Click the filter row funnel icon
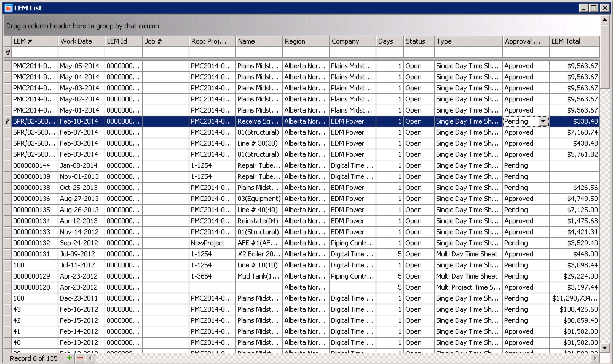Screen dimensions: 613x364 8,52
